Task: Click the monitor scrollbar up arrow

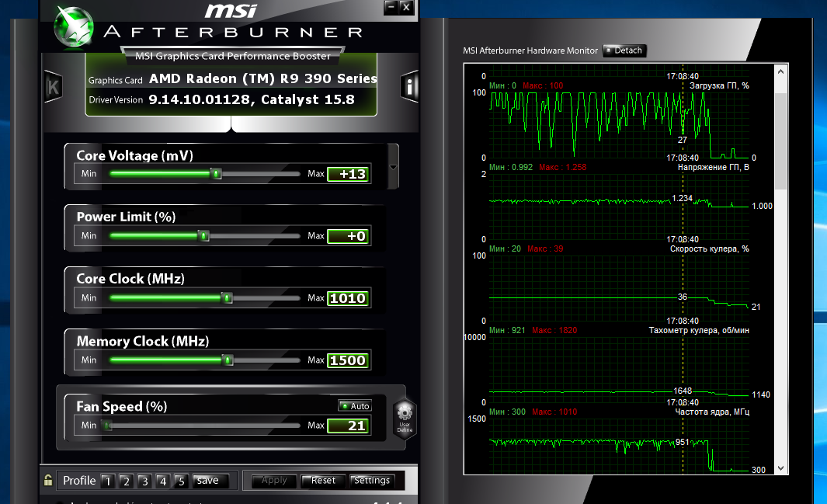Action: pos(780,71)
